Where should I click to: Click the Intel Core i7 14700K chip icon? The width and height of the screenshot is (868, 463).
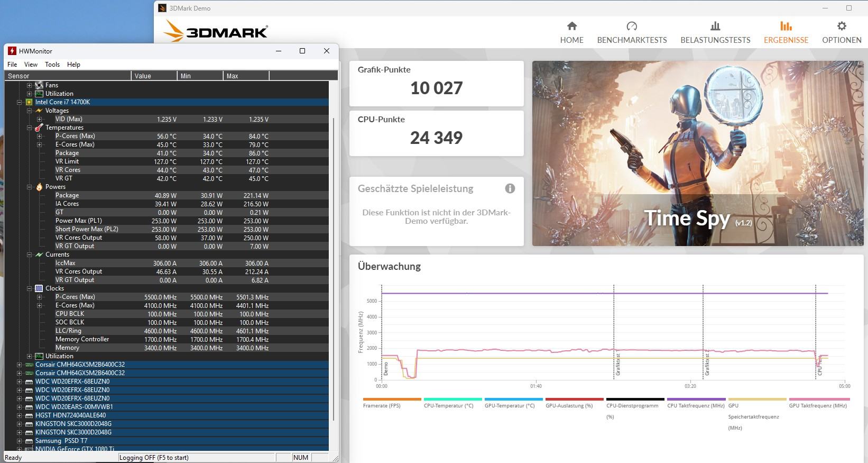point(30,102)
